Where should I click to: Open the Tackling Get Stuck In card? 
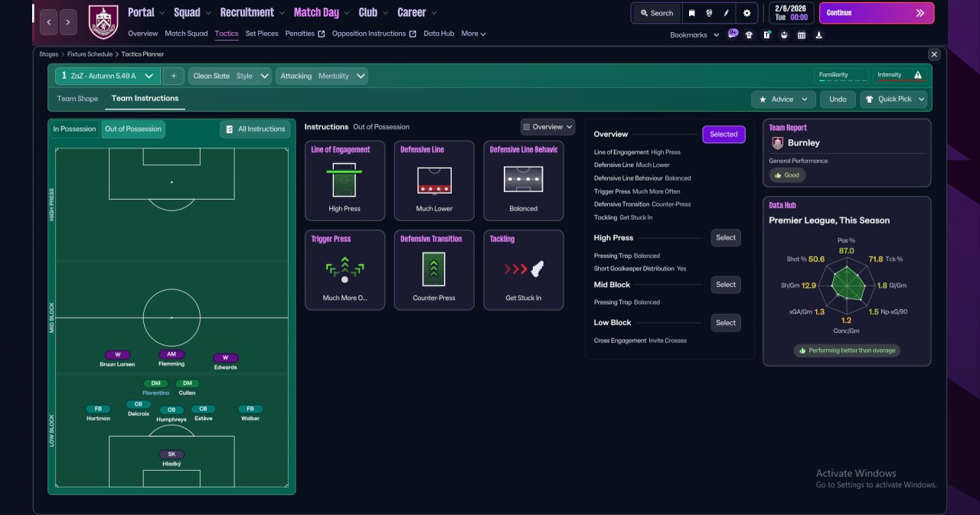point(524,270)
